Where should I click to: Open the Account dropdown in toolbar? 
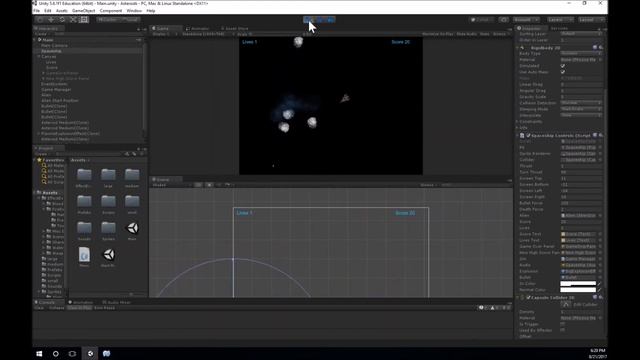[527, 20]
